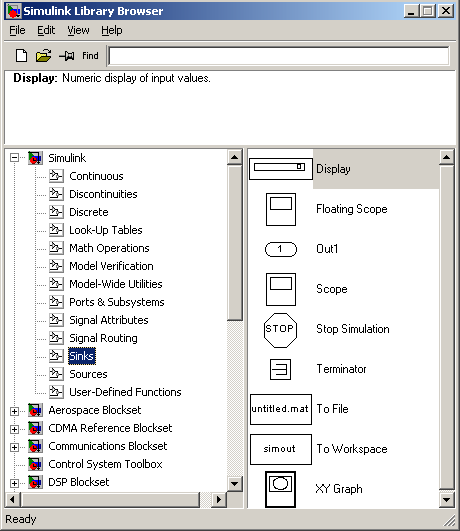The height and width of the screenshot is (531, 460).
Task: Expand the CDMA Reference Blockset node
Action: click(x=14, y=429)
